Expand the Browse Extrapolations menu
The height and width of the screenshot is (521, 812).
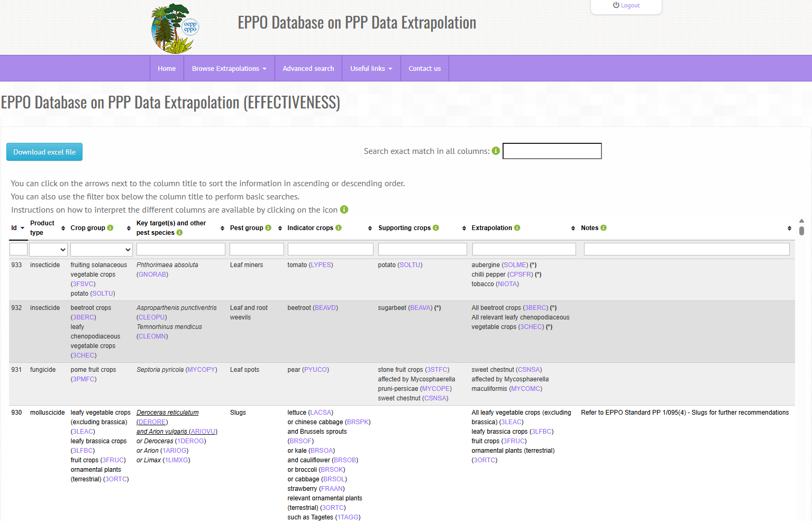(229, 69)
